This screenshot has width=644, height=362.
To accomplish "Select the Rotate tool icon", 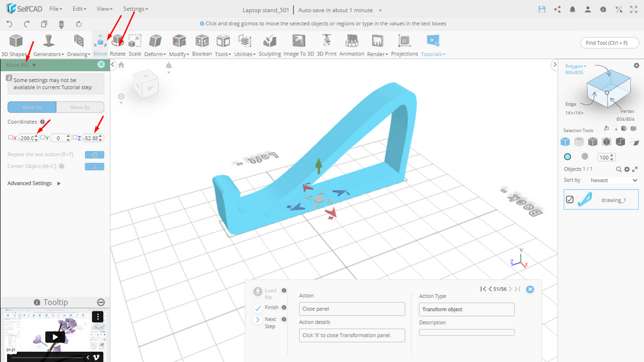I will click(x=117, y=42).
